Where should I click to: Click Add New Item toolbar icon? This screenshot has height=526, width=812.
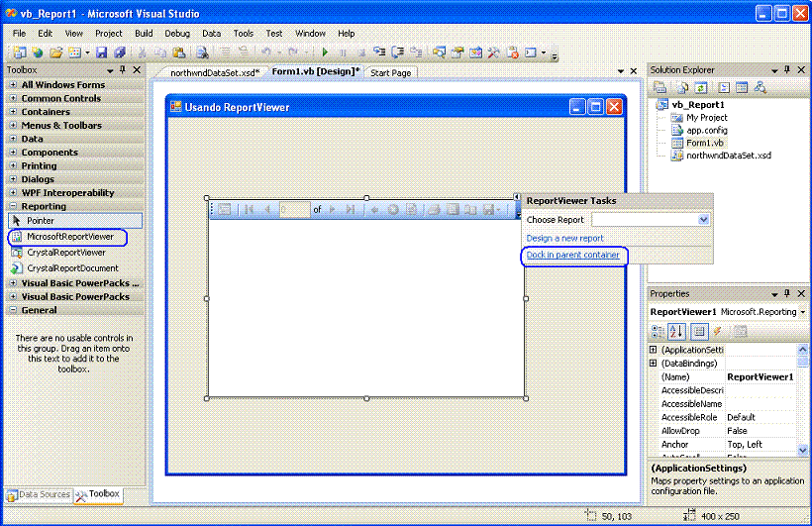click(74, 53)
